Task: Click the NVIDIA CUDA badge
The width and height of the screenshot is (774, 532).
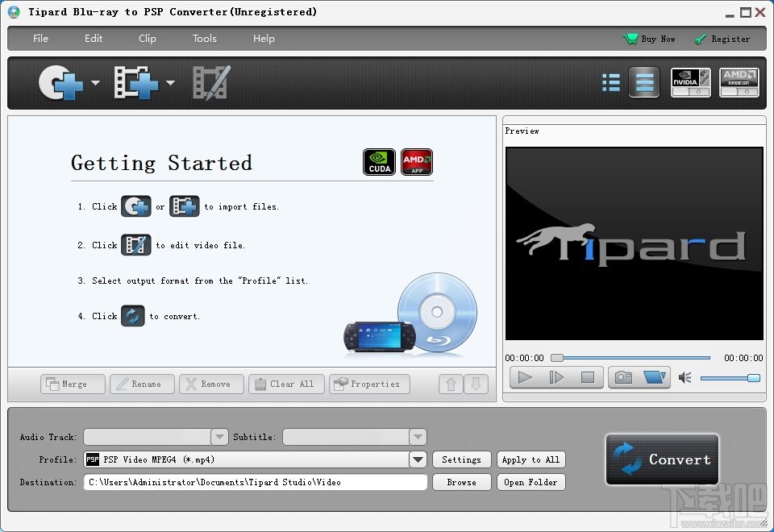Action: pyautogui.click(x=379, y=162)
